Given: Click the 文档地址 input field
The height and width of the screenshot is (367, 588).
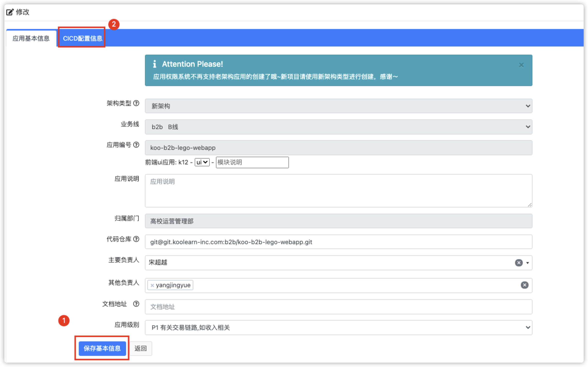Looking at the screenshot, I should coord(338,307).
